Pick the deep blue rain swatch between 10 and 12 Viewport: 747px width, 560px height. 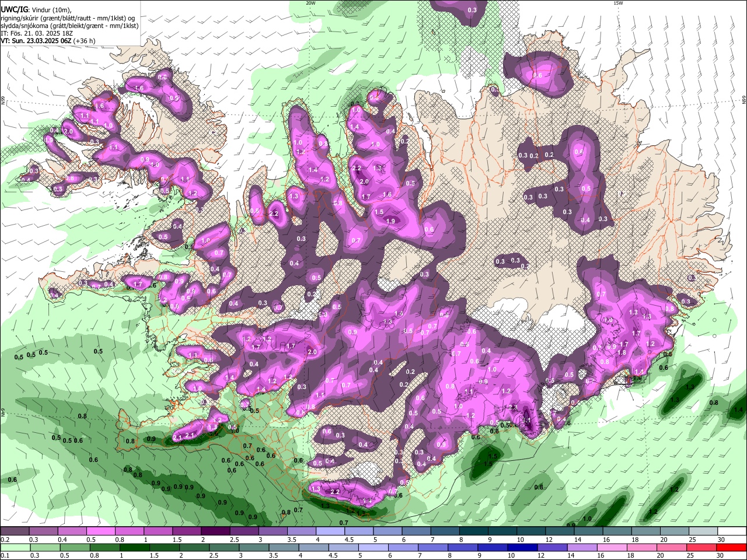coord(522,547)
